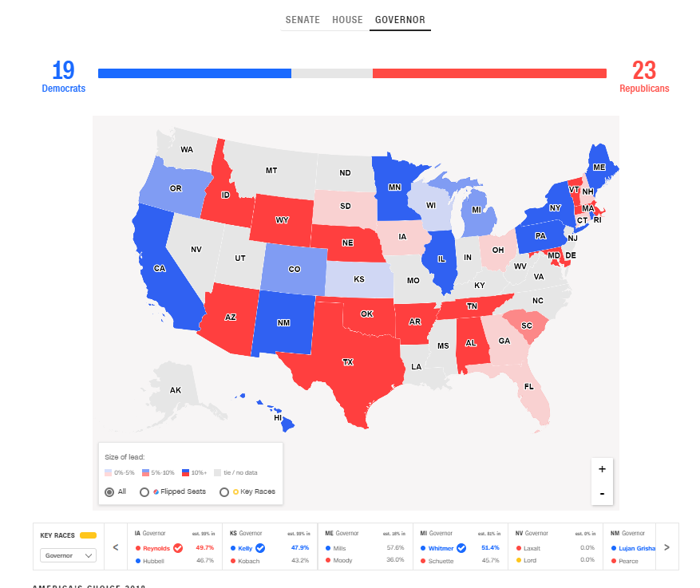
Task: Open the Governor tab
Action: tap(400, 20)
